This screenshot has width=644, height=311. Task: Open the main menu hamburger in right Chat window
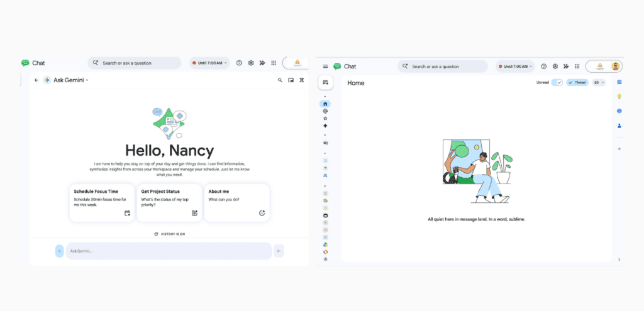pyautogui.click(x=326, y=67)
